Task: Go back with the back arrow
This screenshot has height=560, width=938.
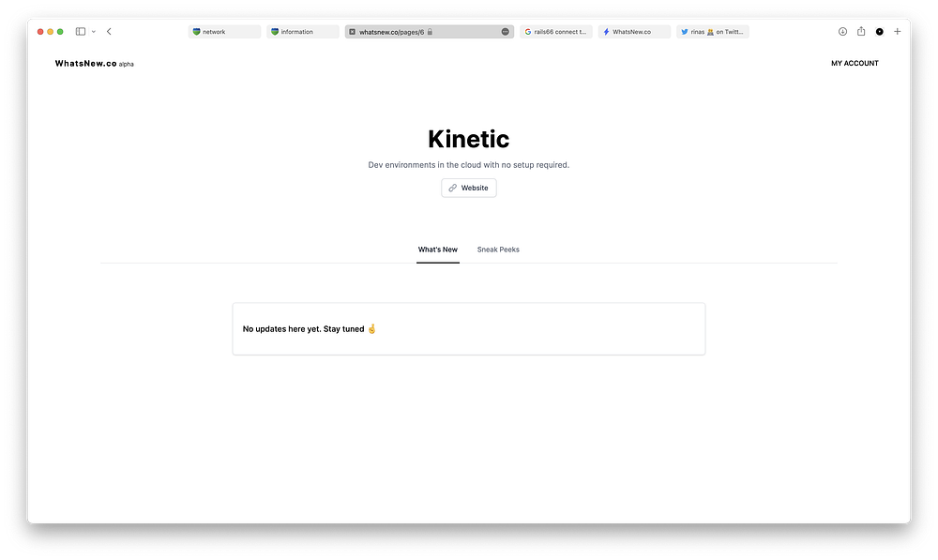Action: pos(109,32)
